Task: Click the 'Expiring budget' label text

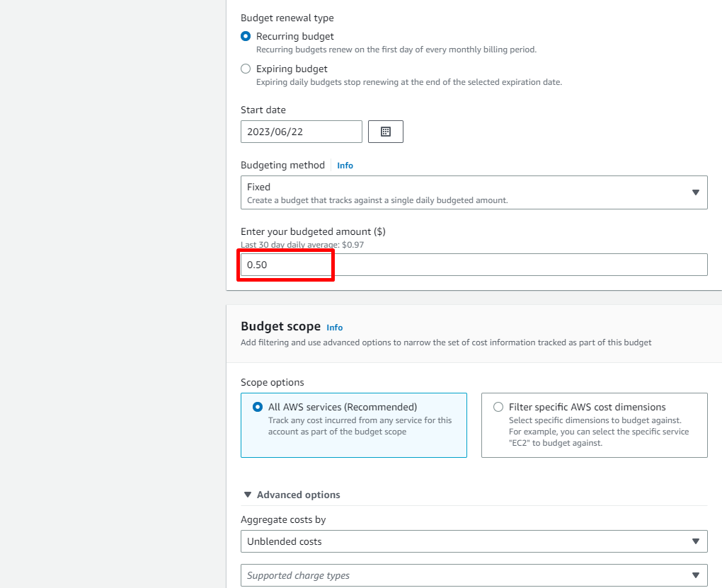Action: (292, 69)
